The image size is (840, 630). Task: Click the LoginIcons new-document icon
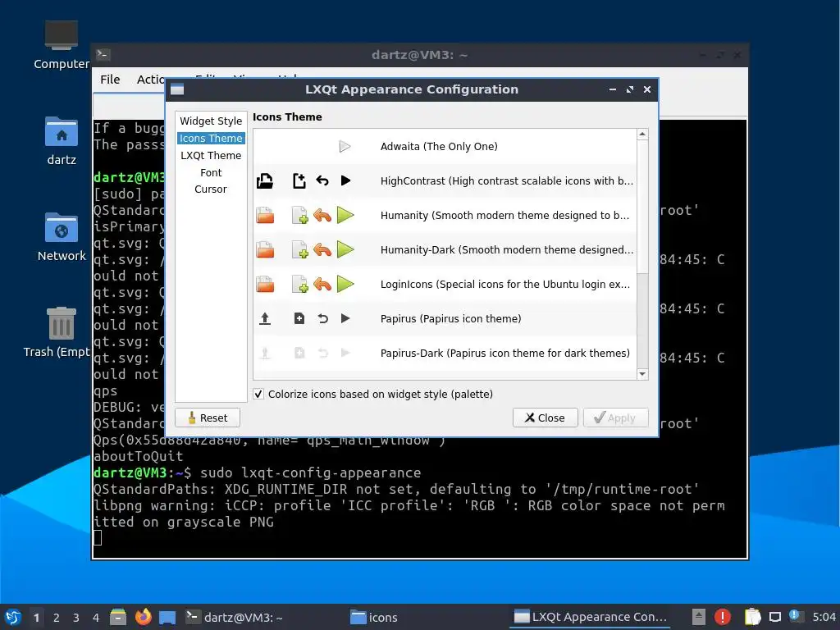click(299, 284)
